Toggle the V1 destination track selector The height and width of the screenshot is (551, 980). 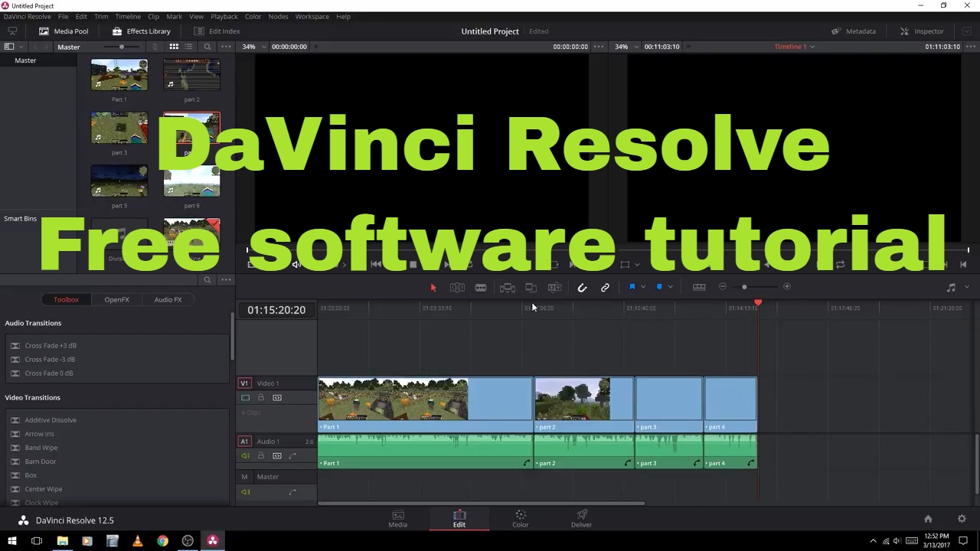pos(244,383)
